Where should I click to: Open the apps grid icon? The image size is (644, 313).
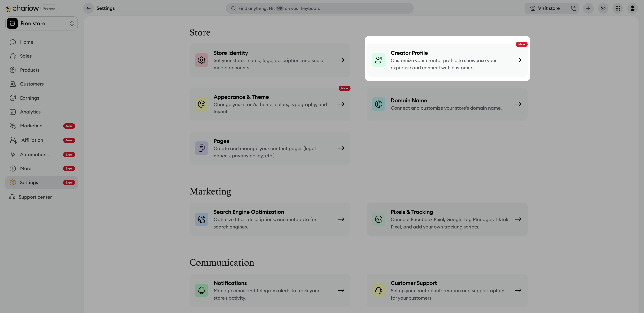click(x=618, y=8)
